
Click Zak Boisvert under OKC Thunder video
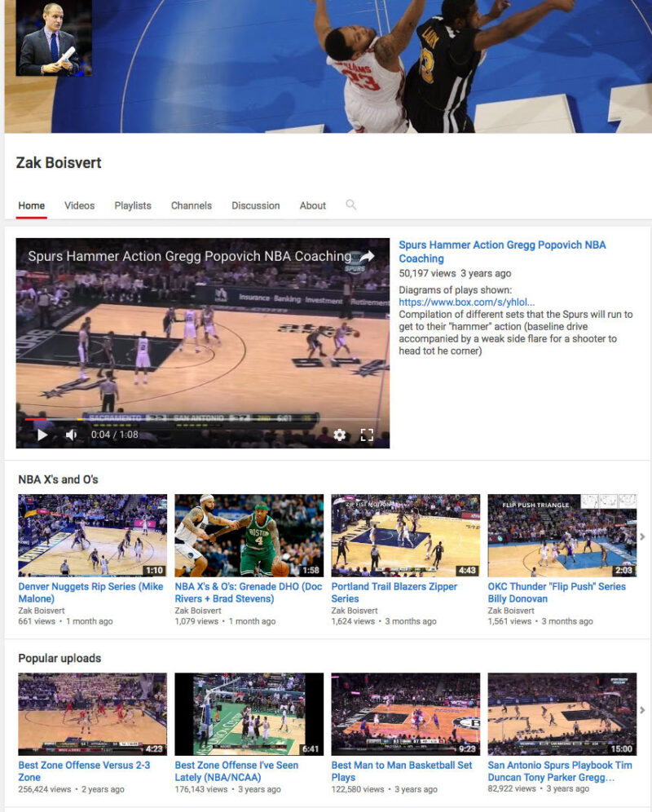511,611
